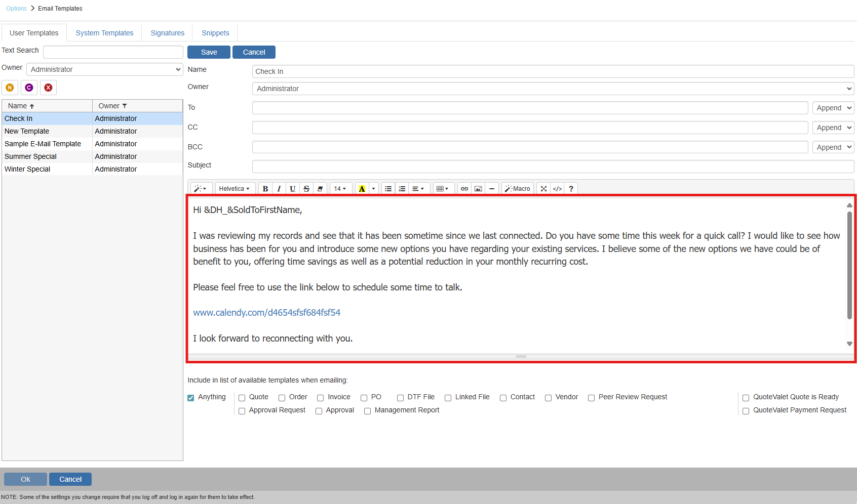The height and width of the screenshot is (504, 857).
Task: Open the Owner filter dropdown in left panel
Action: [x=104, y=69]
